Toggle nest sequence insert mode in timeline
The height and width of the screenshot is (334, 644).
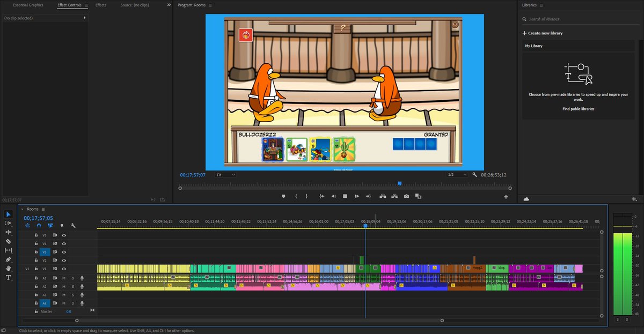coord(28,226)
